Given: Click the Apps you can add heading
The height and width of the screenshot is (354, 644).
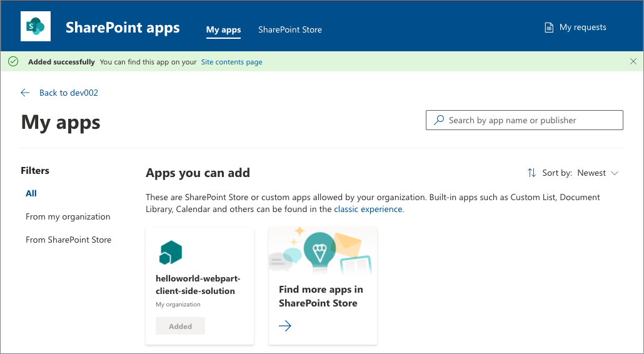Looking at the screenshot, I should click(198, 173).
